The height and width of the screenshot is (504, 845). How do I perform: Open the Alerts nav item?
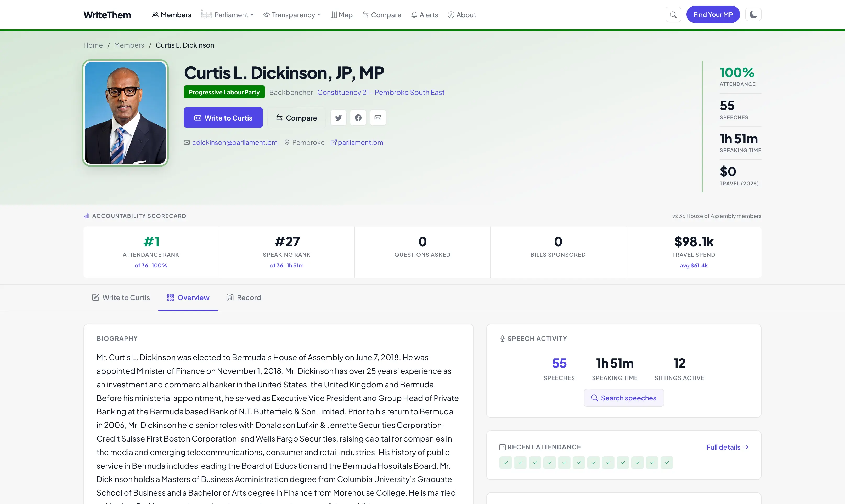click(x=424, y=15)
